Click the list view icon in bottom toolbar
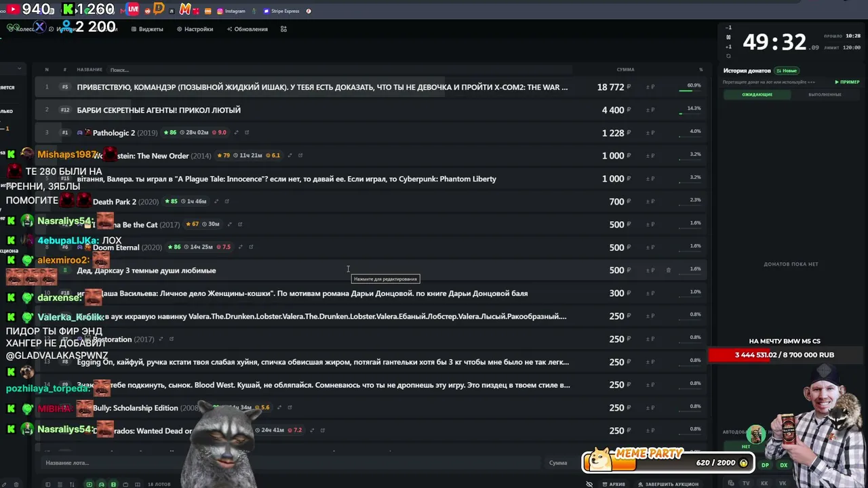868x488 pixels. pyautogui.click(x=59, y=484)
